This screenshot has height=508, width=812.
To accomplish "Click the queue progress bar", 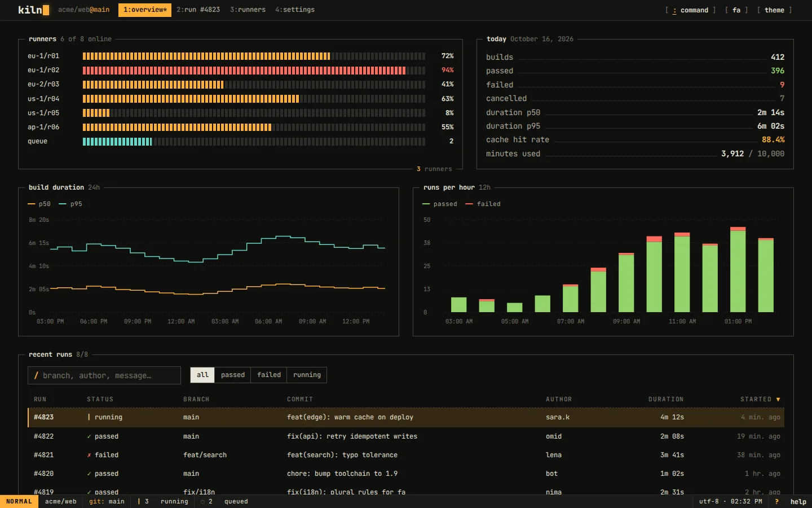I will (254, 141).
